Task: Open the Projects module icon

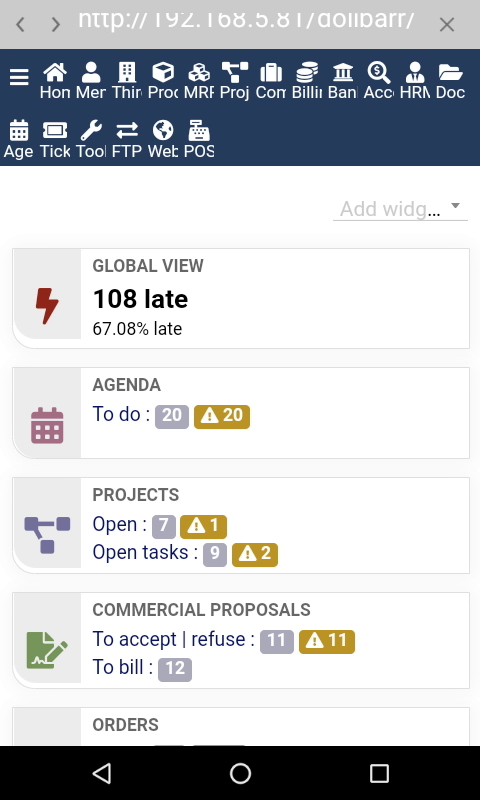Action: tap(235, 73)
